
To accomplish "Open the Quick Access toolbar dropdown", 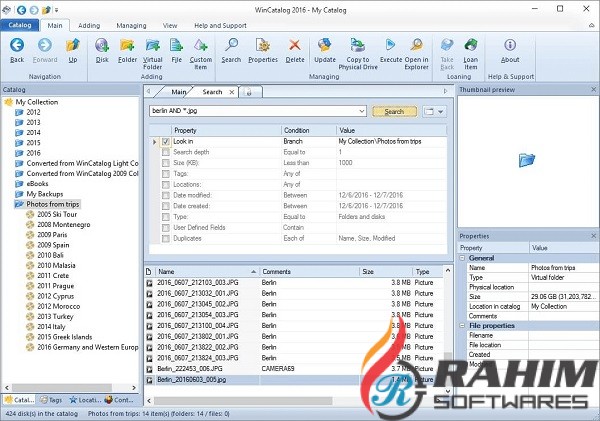I will pos(57,10).
